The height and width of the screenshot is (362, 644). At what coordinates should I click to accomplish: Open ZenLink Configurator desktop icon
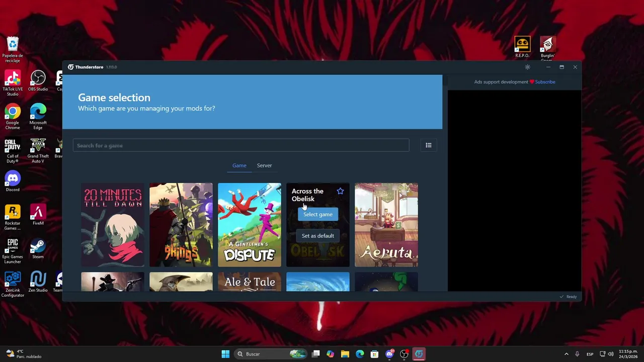coord(13,284)
